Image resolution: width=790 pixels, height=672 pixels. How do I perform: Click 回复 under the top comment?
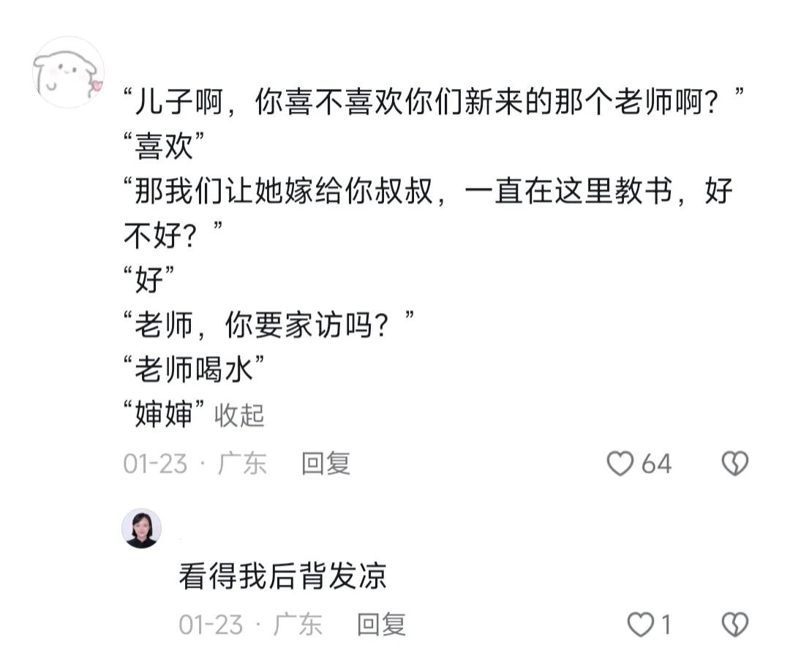tap(326, 464)
